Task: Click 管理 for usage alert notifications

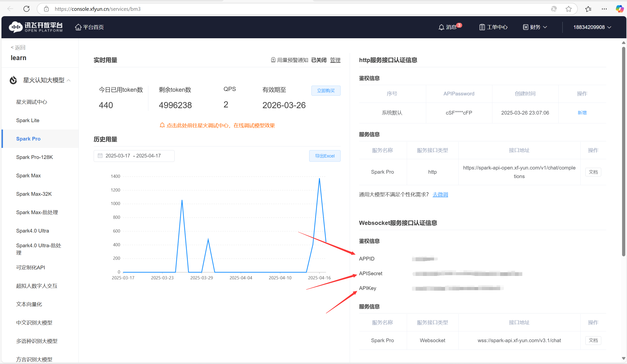Action: tap(335, 60)
